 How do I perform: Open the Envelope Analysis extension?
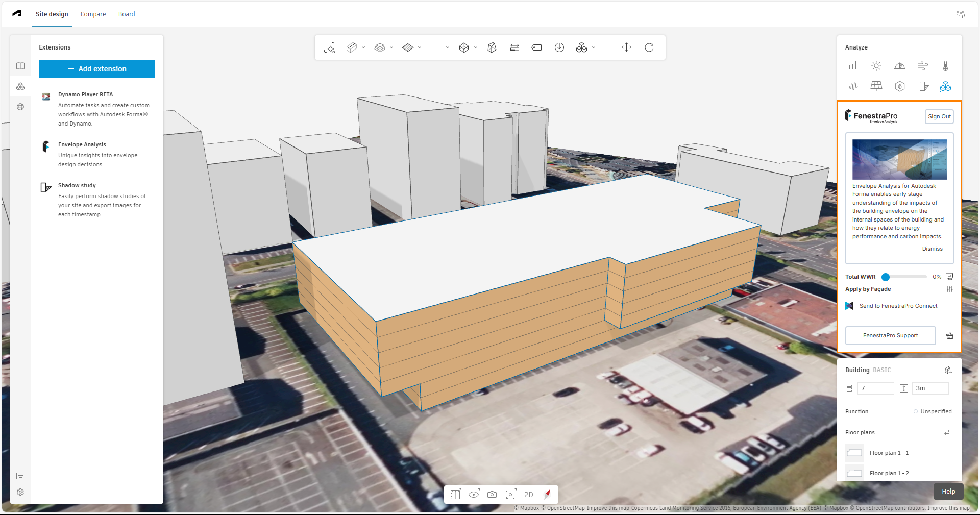pos(97,154)
